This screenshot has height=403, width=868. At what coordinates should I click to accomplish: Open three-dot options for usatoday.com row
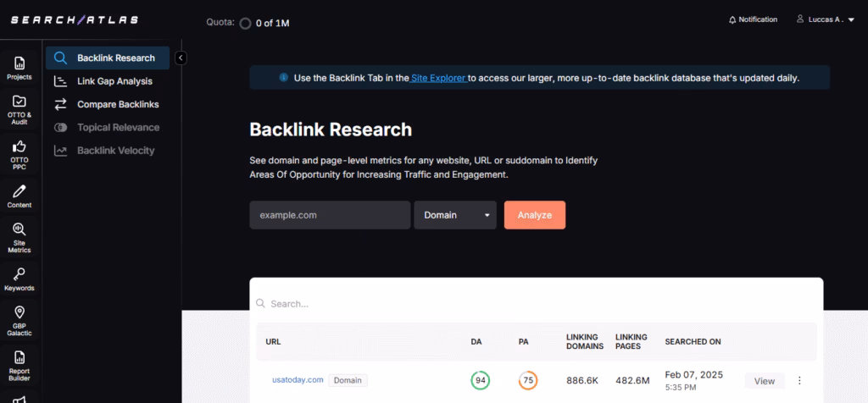(799, 381)
